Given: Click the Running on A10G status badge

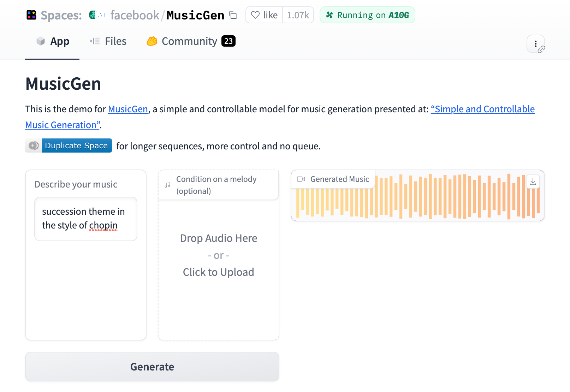Looking at the screenshot, I should coord(367,15).
